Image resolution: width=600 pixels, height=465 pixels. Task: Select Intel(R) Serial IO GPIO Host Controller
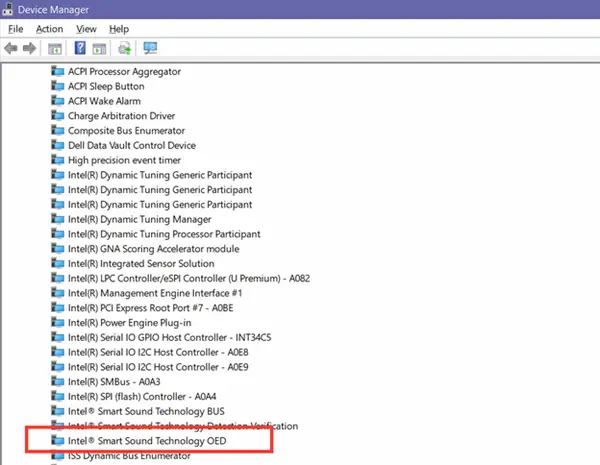coord(170,337)
